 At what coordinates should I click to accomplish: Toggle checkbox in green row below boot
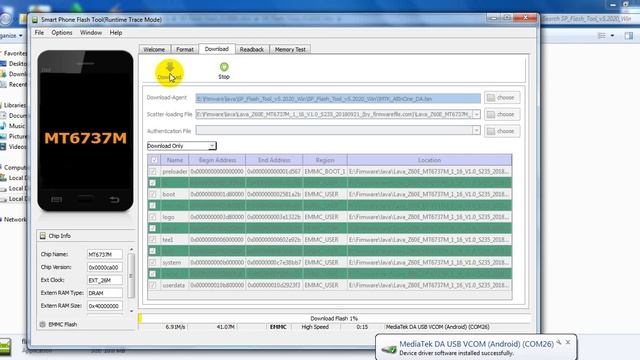(153, 206)
